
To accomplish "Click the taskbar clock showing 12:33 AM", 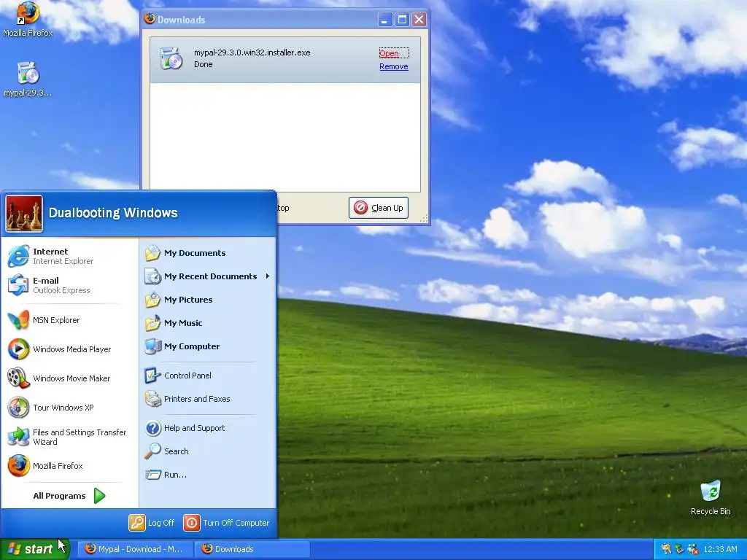I will (720, 549).
